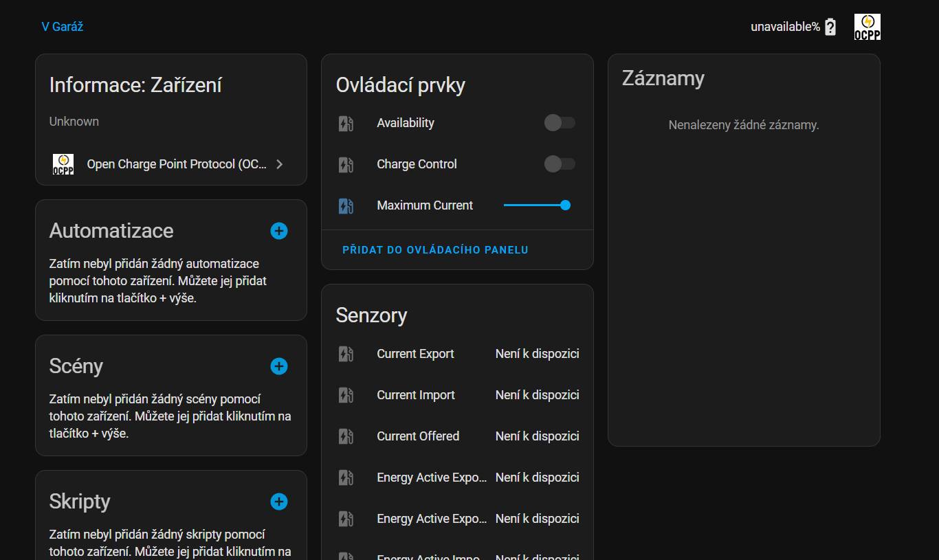This screenshot has height=560, width=939.
Task: Open the Current Import sensor row
Action: pos(416,395)
